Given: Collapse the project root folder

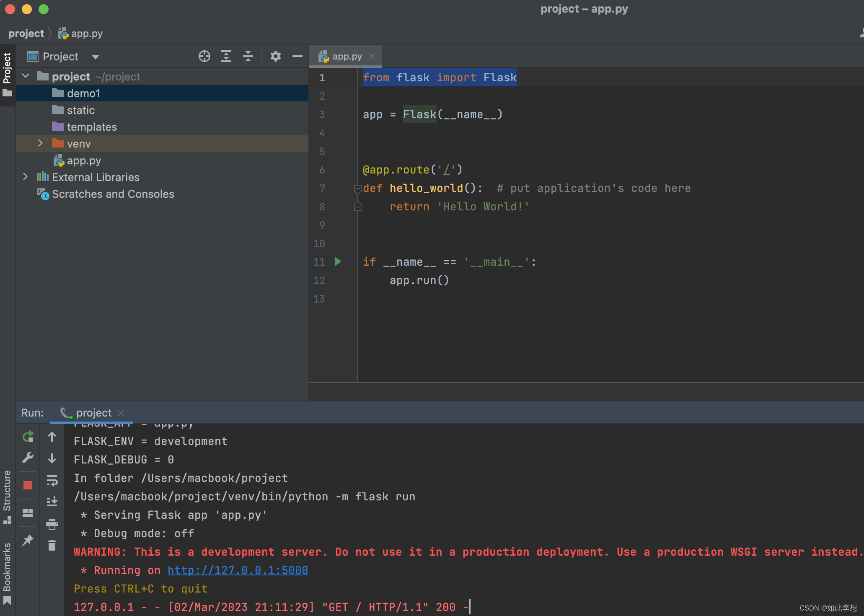Looking at the screenshot, I should click(26, 76).
